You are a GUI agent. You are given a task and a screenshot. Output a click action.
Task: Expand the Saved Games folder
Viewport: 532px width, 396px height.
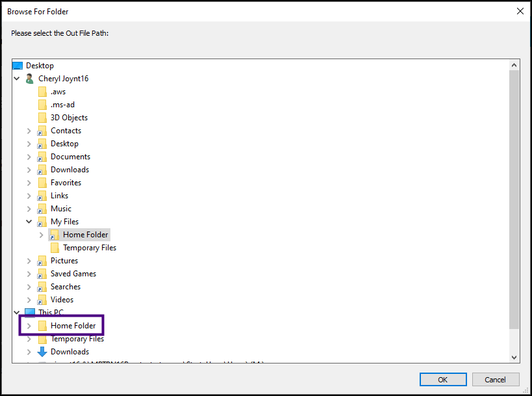click(x=29, y=274)
